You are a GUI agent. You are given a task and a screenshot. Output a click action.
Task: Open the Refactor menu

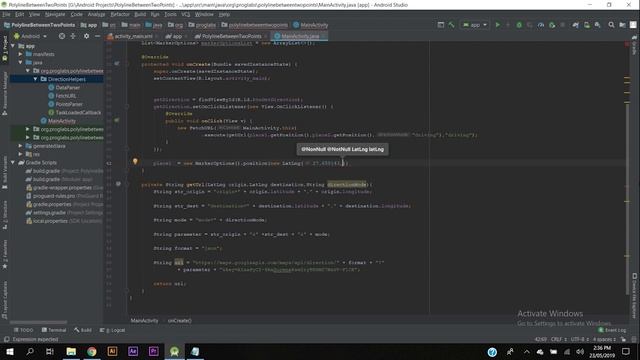click(x=120, y=14)
